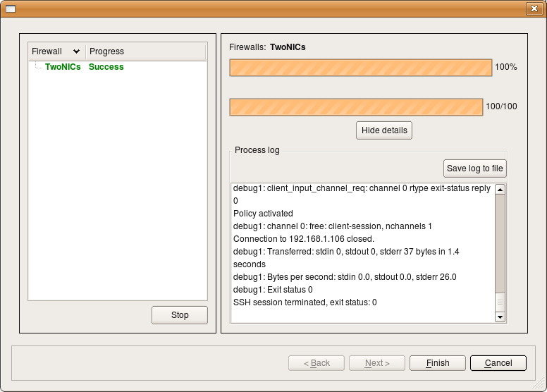Click the 'Policy activated' log line
Screen dimensions: 547x392
click(263, 214)
